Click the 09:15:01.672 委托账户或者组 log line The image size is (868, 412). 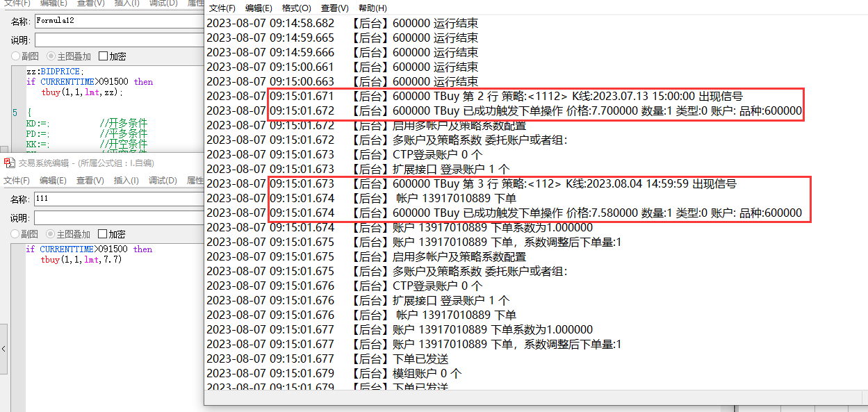(x=387, y=140)
